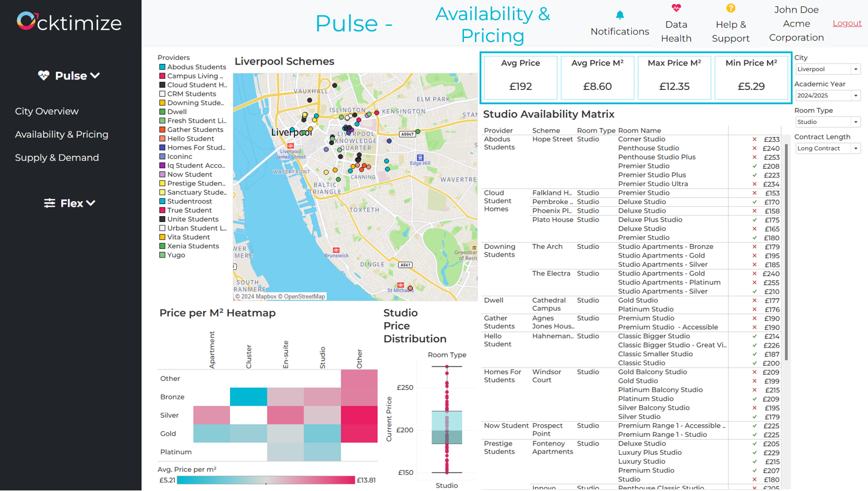The width and height of the screenshot is (868, 491).
Task: Click the Flex sliders icon in sidebar
Action: tap(50, 203)
